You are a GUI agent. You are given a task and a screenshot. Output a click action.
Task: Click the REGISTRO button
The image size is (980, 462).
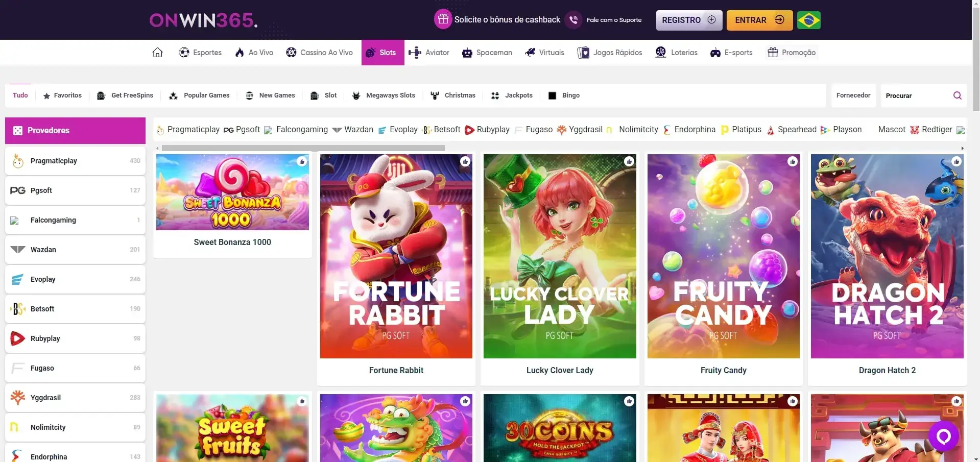pyautogui.click(x=688, y=20)
